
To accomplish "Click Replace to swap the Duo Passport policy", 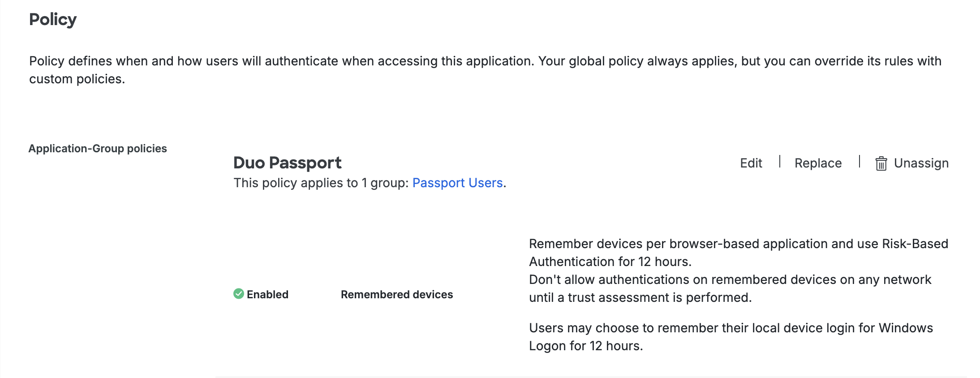I will 818,163.
